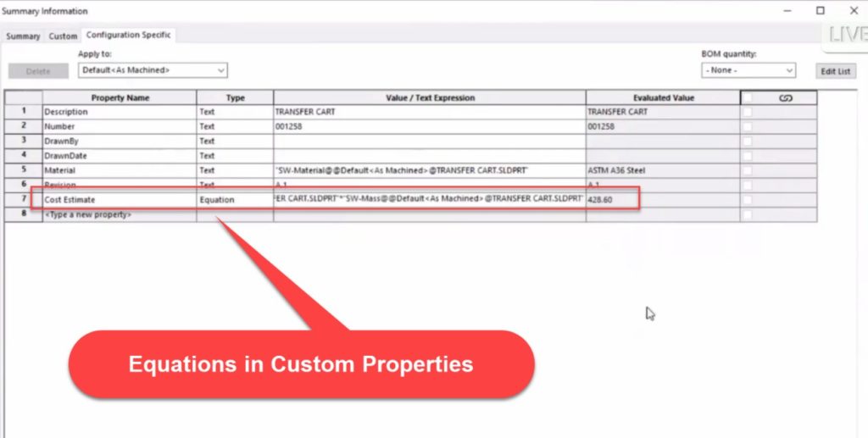Click the Edit List button
Screen dimensions: 868x438
click(x=835, y=71)
